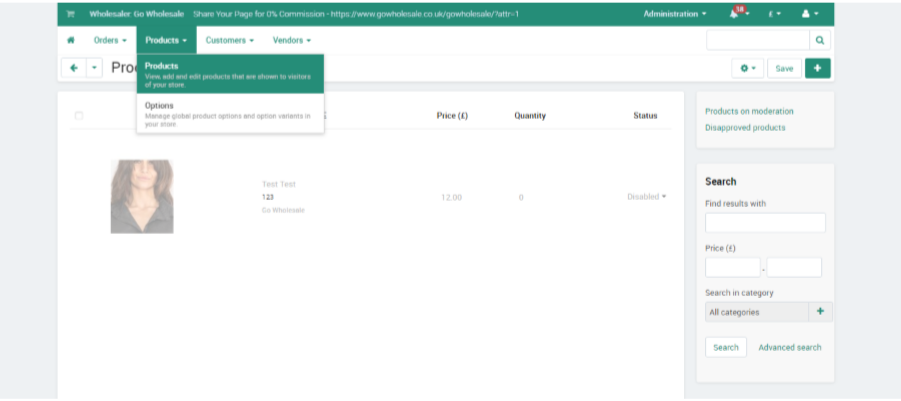901x401 pixels.
Task: Select Products item in dropdown menu
Action: pyautogui.click(x=230, y=74)
